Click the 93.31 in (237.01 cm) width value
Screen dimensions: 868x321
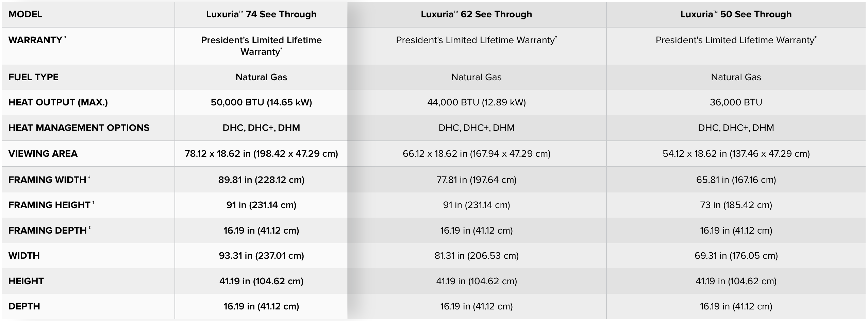261,256
